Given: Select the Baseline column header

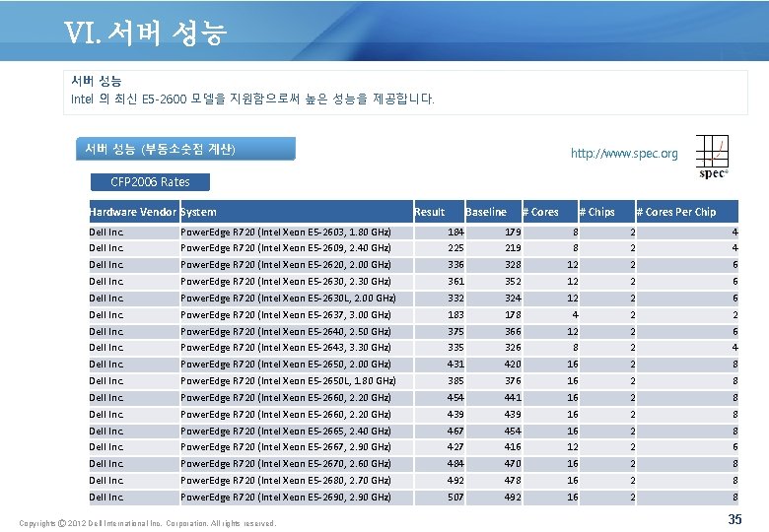Looking at the screenshot, I should click(493, 212).
